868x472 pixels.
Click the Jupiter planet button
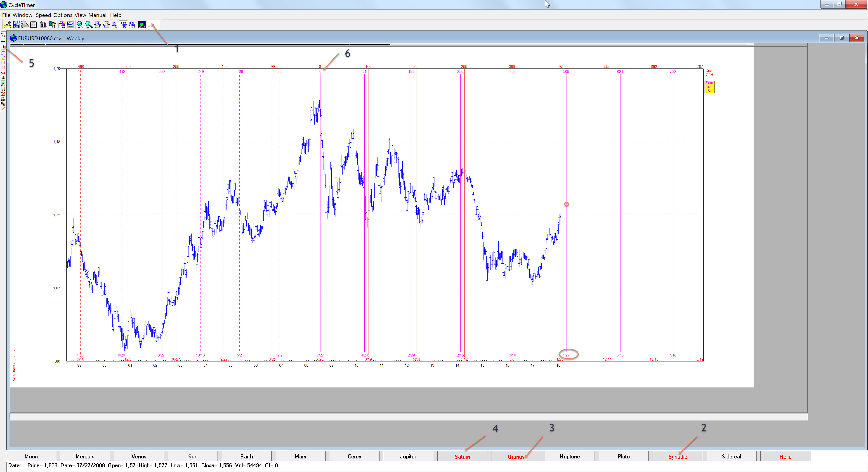(x=408, y=456)
